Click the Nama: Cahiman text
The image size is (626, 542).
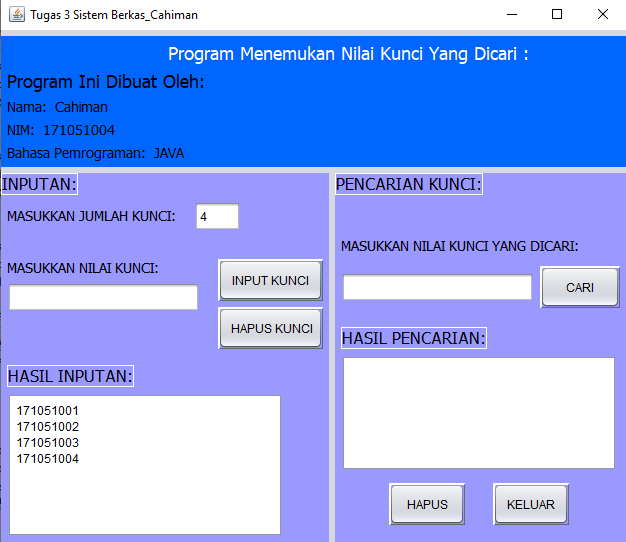tap(57, 107)
